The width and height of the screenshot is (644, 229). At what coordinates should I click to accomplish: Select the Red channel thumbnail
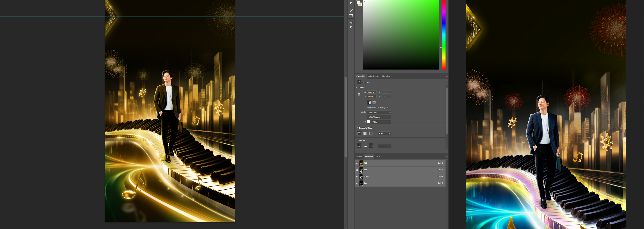[361, 170]
